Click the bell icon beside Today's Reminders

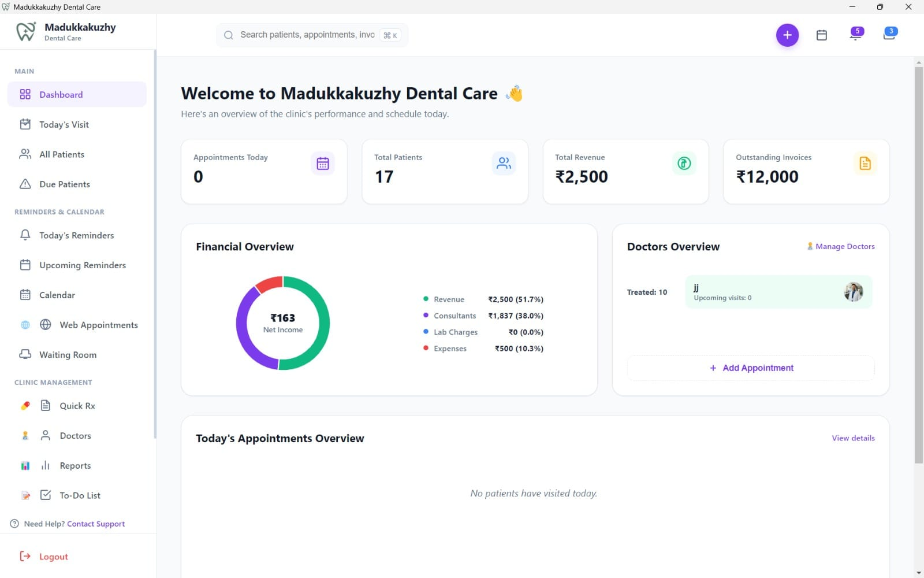tap(25, 235)
